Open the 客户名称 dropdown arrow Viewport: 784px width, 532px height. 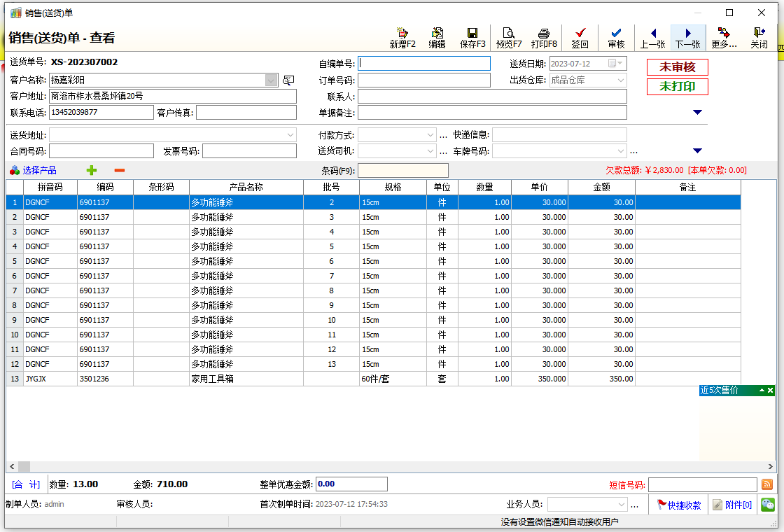[272, 80]
